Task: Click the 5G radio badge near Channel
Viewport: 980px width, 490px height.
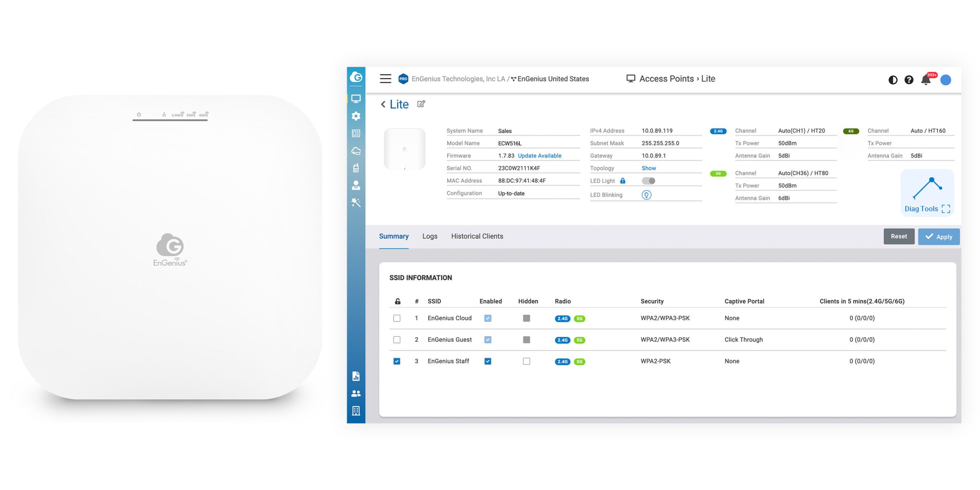Action: point(718,173)
